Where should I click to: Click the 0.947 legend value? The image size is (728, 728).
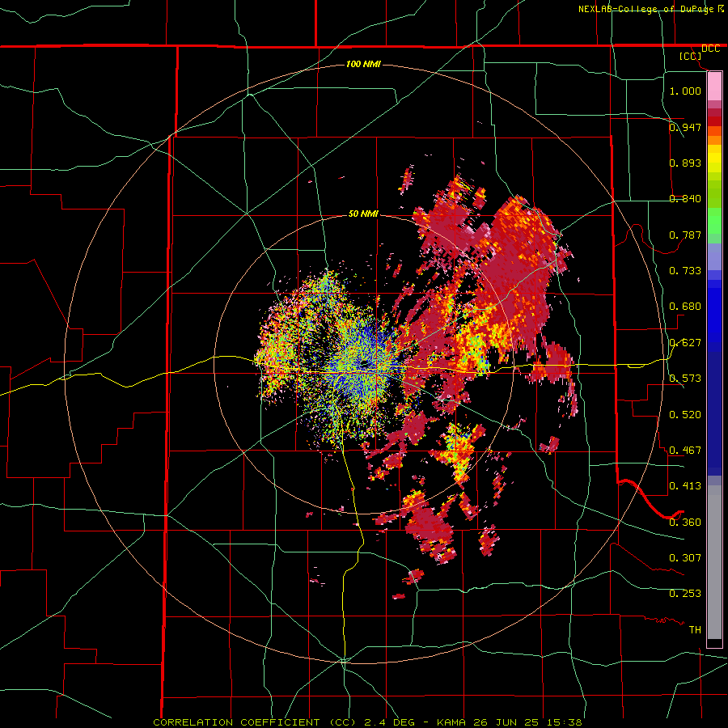685,127
